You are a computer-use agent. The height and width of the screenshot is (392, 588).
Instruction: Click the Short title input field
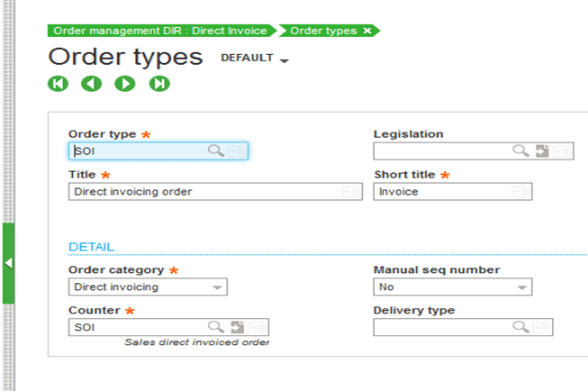[x=441, y=191]
